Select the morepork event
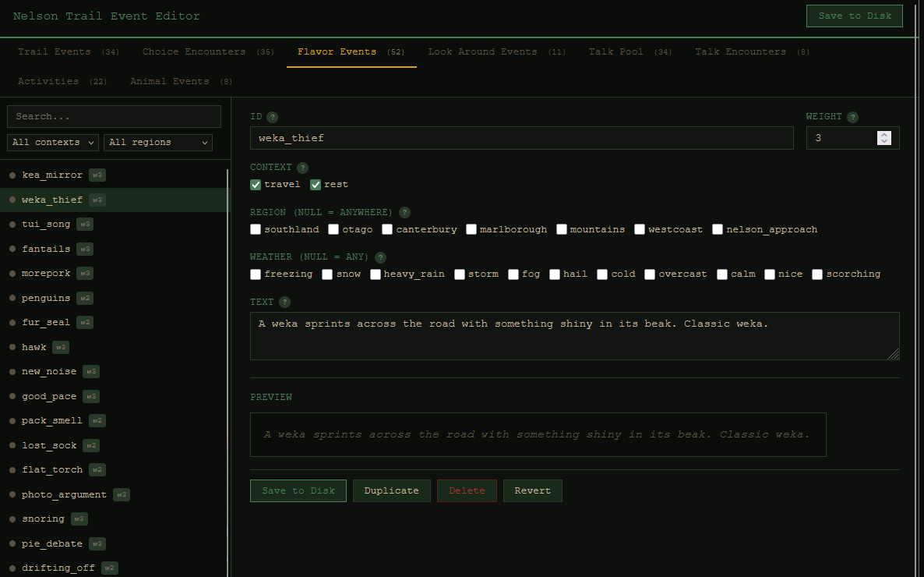Image resolution: width=924 pixels, height=577 pixels. tap(113, 273)
